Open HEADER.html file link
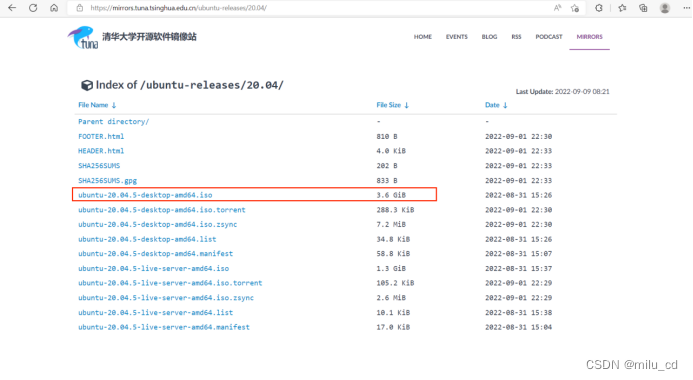This screenshot has height=380, width=693. [x=101, y=151]
